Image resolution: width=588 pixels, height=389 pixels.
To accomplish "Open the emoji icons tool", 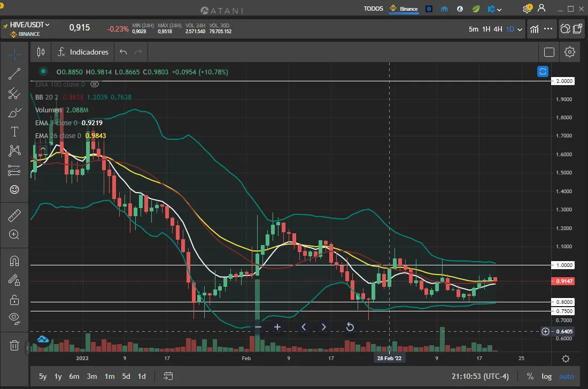I will coord(14,189).
